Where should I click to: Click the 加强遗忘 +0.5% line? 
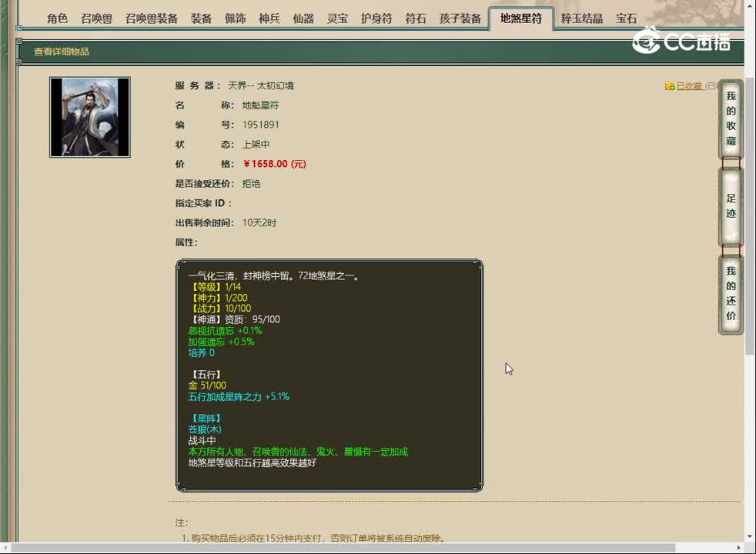221,342
